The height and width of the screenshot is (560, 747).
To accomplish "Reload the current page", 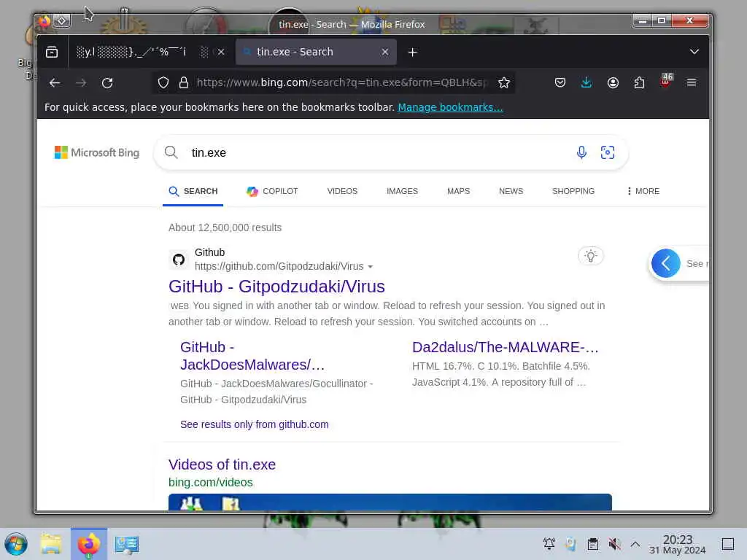I will pyautogui.click(x=107, y=83).
